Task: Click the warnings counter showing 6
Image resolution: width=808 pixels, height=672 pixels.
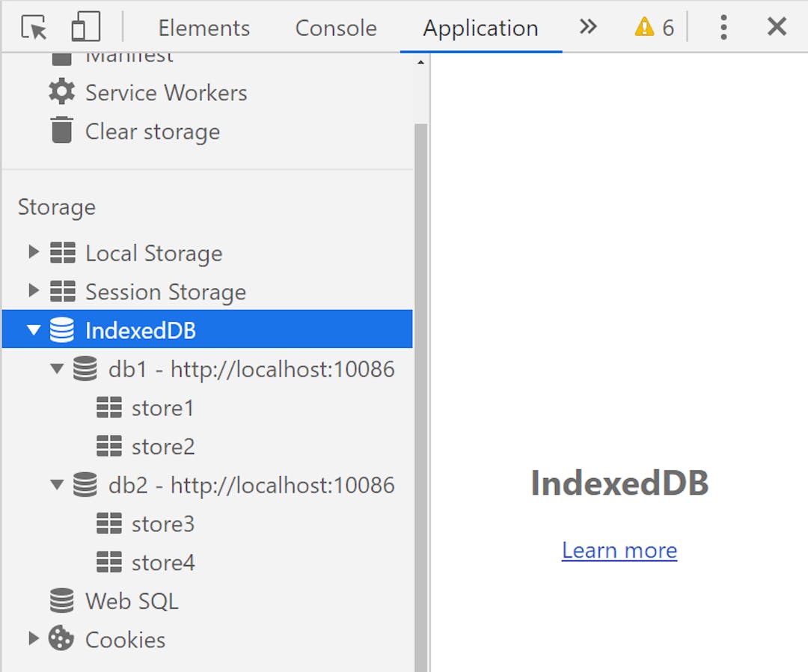Action: click(652, 27)
